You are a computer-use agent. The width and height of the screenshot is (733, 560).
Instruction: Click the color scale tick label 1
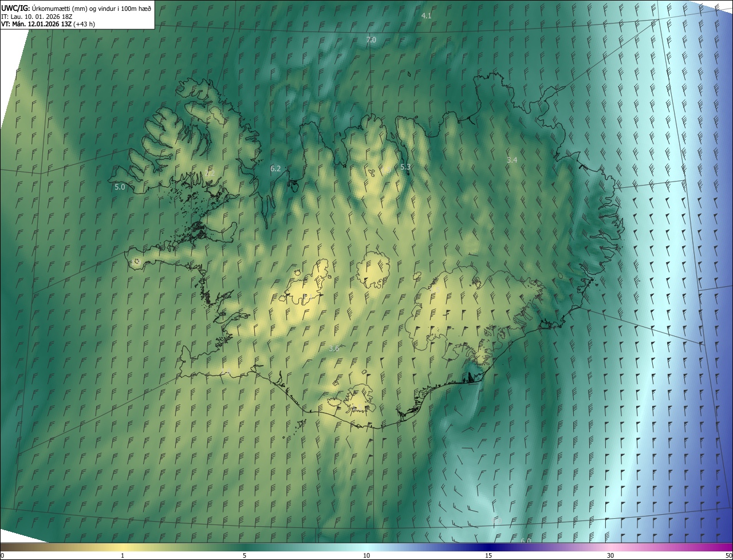point(123,555)
